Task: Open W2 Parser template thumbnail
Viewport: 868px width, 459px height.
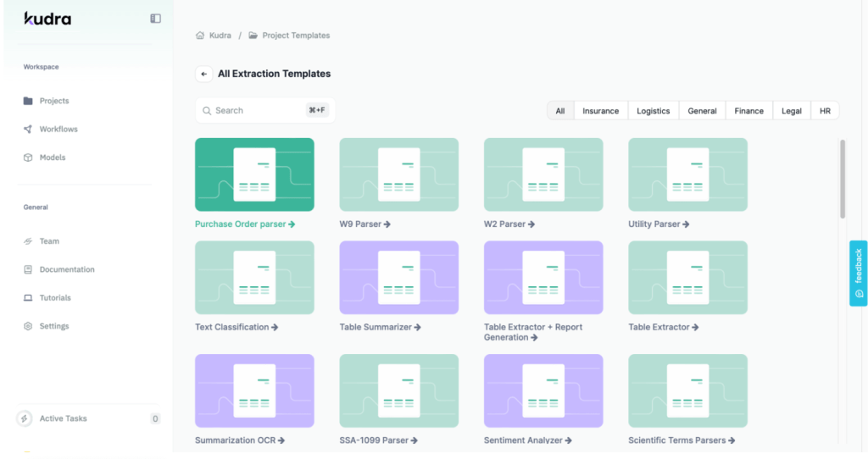Action: click(x=543, y=174)
